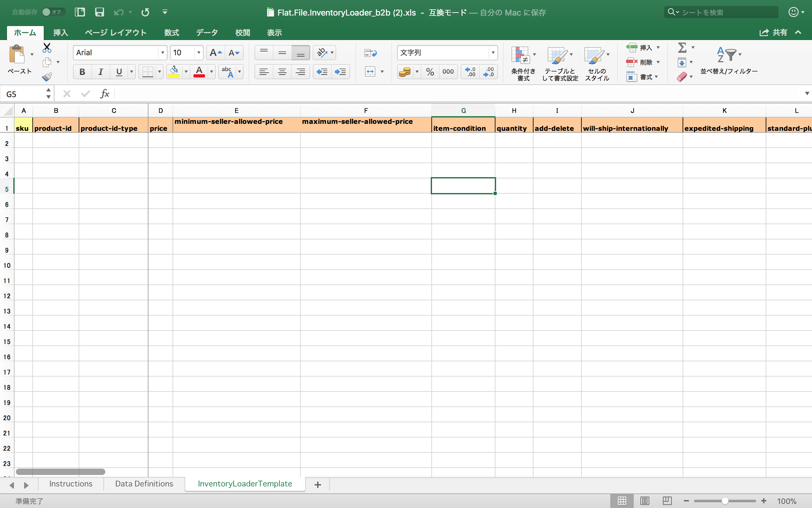Open Format as Table icon
Image resolution: width=812 pixels, height=508 pixels.
coord(557,55)
